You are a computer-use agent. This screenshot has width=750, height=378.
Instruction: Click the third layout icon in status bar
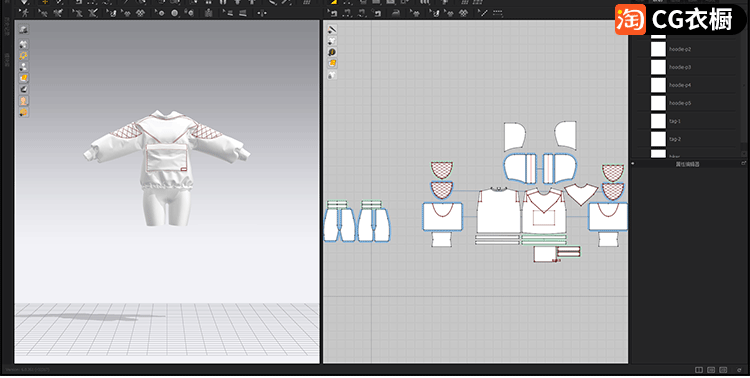pyautogui.click(x=723, y=370)
